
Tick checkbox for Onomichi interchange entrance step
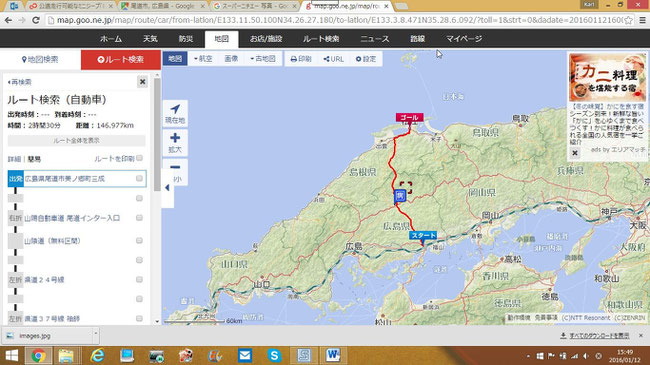139,218
